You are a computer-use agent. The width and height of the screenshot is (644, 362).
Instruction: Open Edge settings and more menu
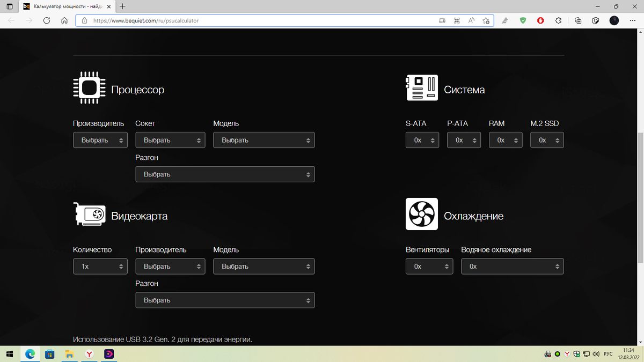tap(632, 20)
